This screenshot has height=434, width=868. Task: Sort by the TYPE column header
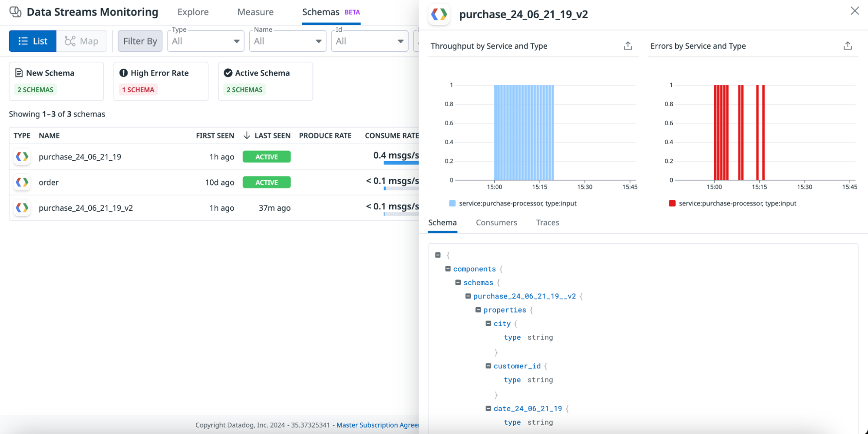(22, 136)
